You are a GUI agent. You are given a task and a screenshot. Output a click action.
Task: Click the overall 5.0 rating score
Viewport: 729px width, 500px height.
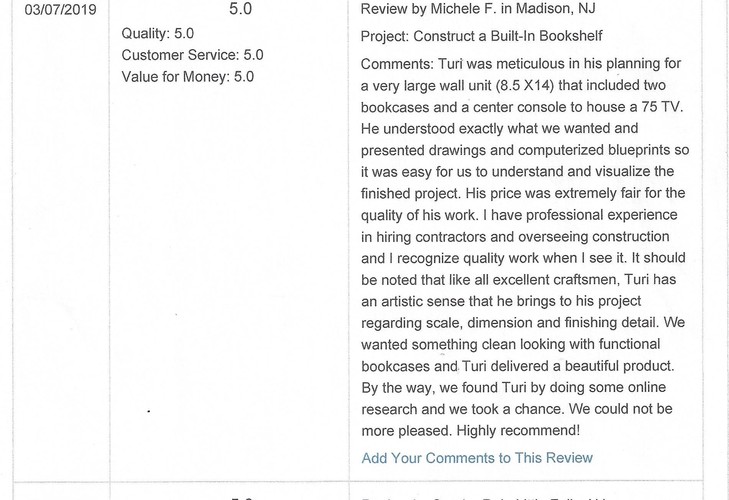point(240,9)
